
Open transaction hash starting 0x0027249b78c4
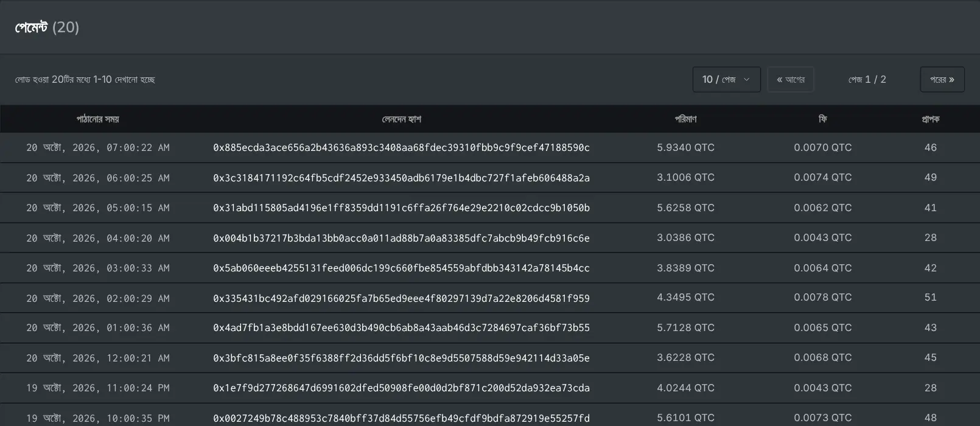(402, 418)
